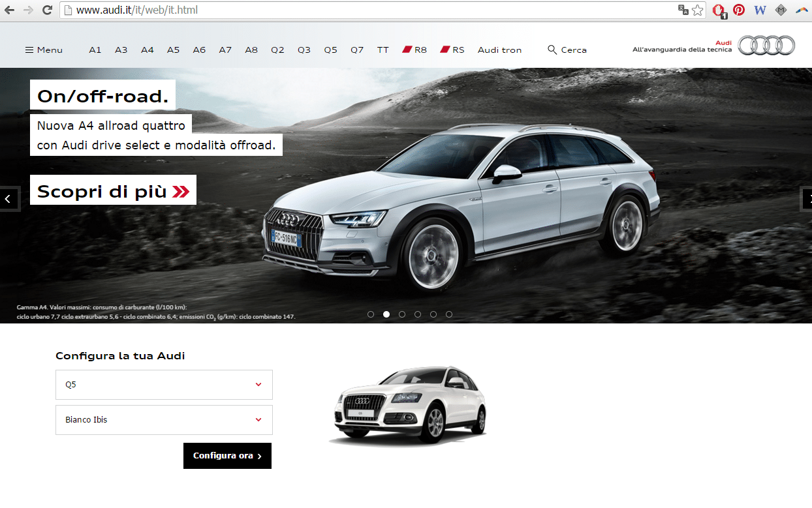Open the A7 model menu
The image size is (812, 508).
(x=225, y=50)
